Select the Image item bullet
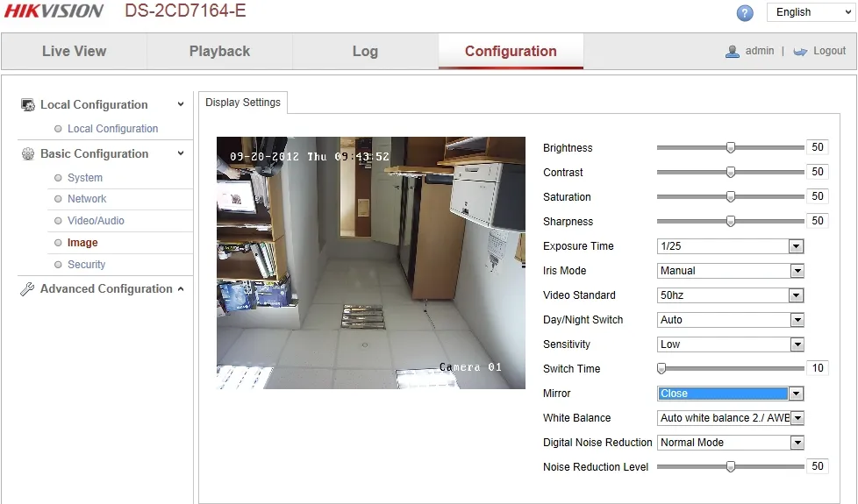This screenshot has width=858, height=504. (58, 243)
